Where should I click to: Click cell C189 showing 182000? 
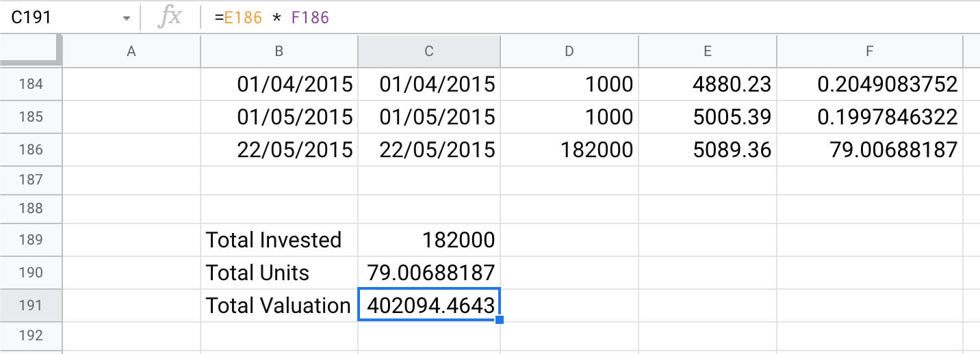(x=429, y=240)
